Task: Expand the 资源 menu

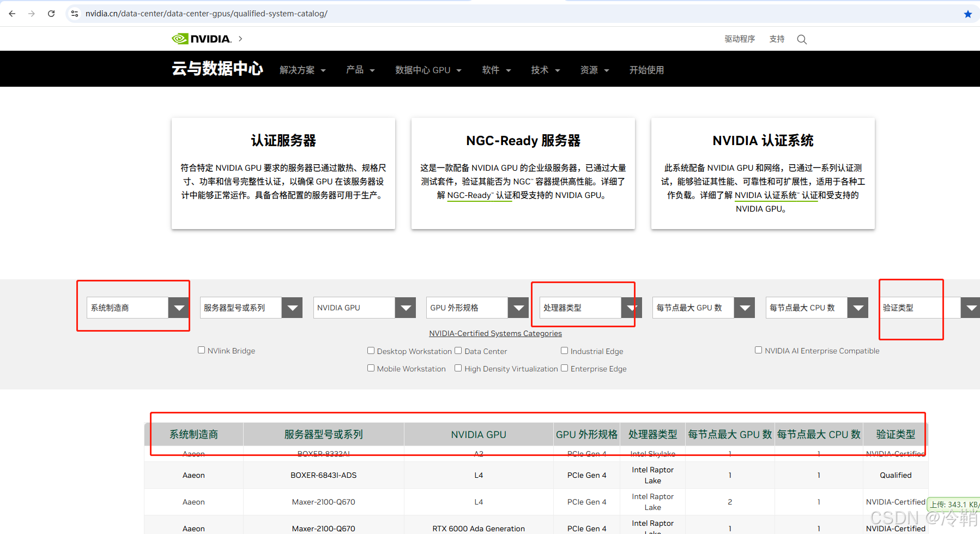Action: point(595,70)
